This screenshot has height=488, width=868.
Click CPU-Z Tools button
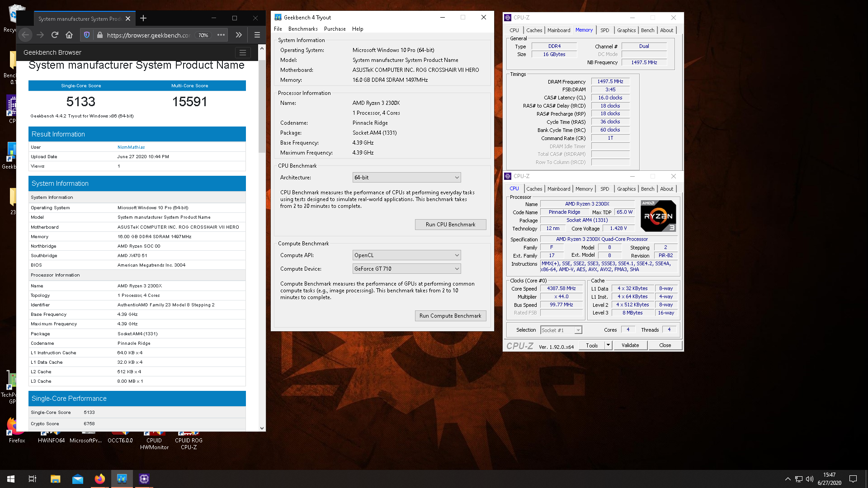point(592,345)
